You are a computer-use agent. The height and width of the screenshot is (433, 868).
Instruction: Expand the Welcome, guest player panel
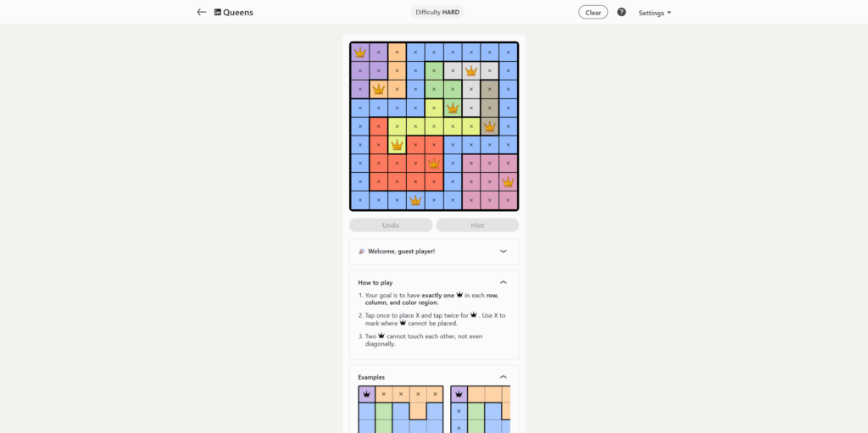(503, 252)
